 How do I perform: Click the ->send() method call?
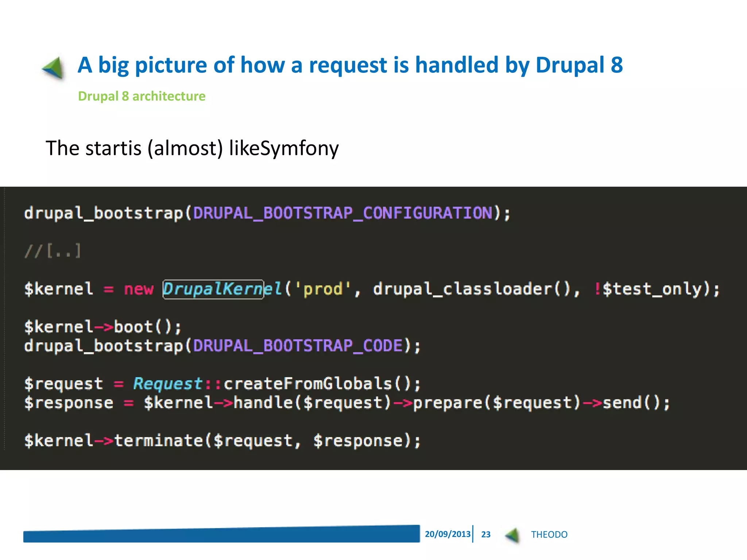point(622,403)
